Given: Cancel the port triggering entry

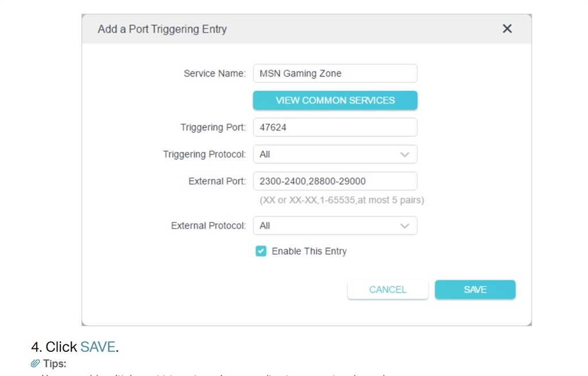Looking at the screenshot, I should pyautogui.click(x=388, y=290).
